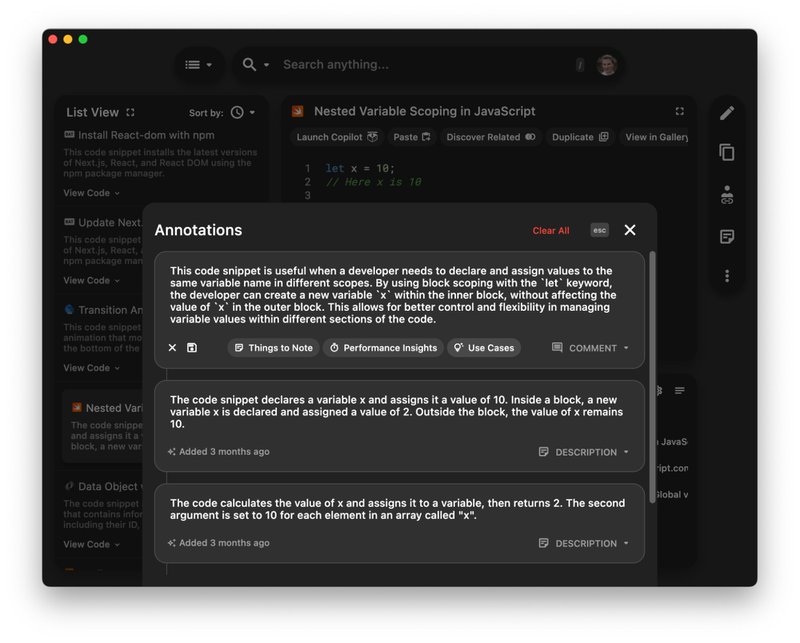This screenshot has height=643, width=800.
Task: Expand View Code under Data Object snippet
Action: pos(91,545)
